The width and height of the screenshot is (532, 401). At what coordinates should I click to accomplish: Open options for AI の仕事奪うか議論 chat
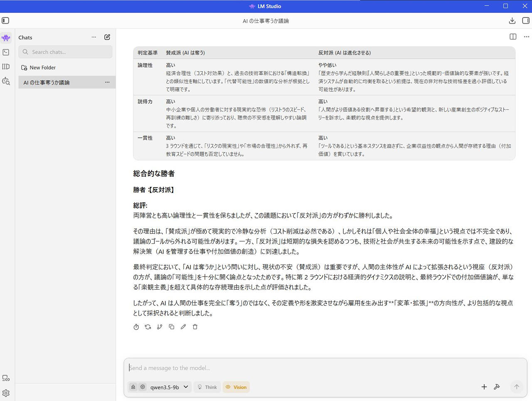pos(107,82)
